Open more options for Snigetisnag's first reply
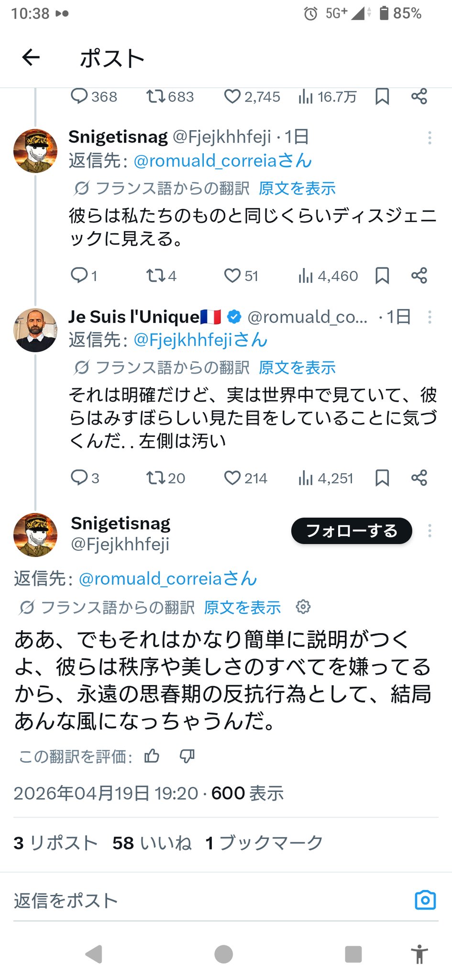The image size is (452, 980). point(430,138)
